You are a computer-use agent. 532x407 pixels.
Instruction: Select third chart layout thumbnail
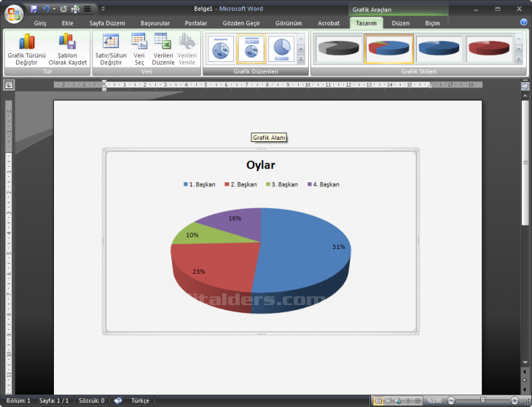281,49
